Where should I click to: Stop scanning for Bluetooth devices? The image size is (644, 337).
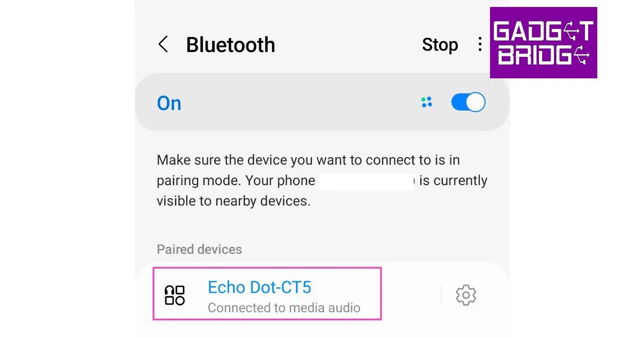pos(440,45)
